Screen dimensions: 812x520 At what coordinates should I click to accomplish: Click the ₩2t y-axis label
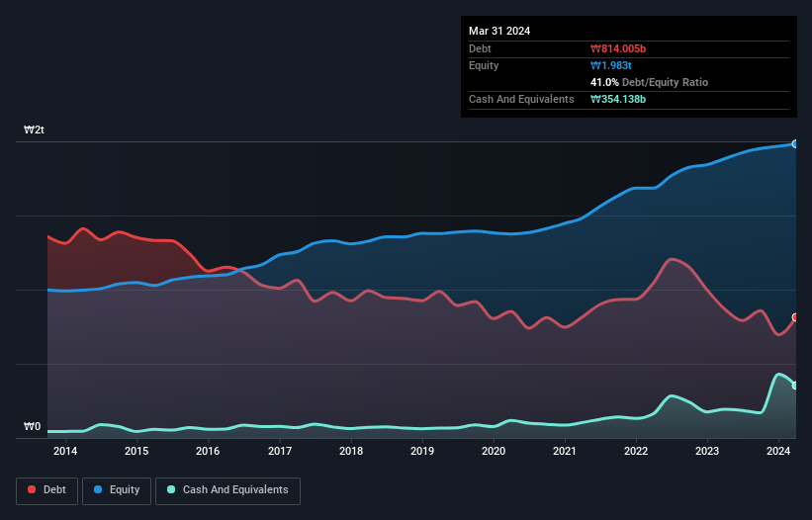point(35,130)
